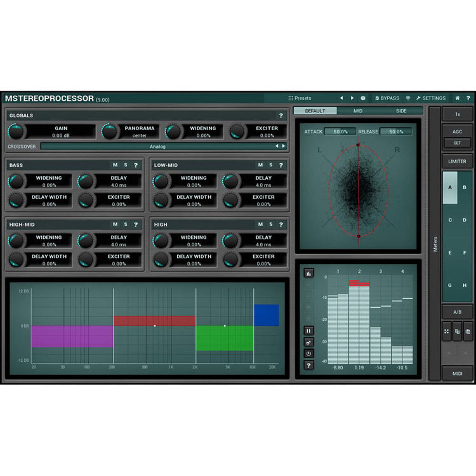The width and height of the screenshot is (476, 476).
Task: Click the pop-out meter window icon
Action: pyautogui.click(x=309, y=342)
